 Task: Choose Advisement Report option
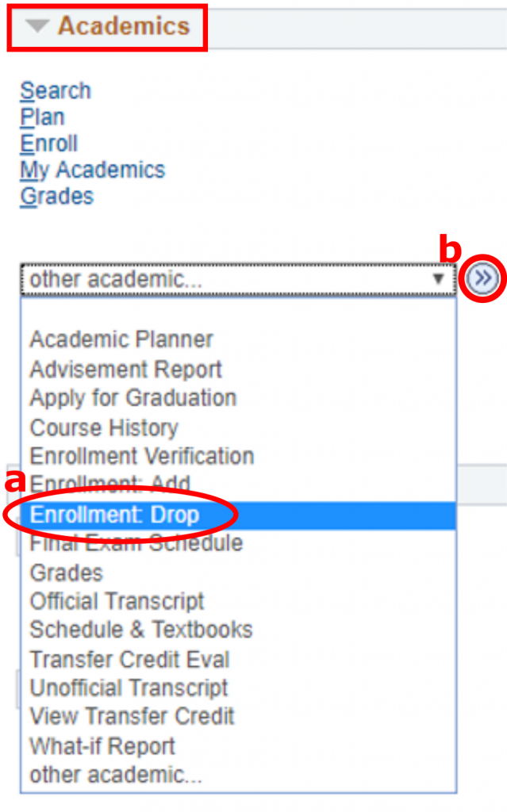tap(125, 369)
